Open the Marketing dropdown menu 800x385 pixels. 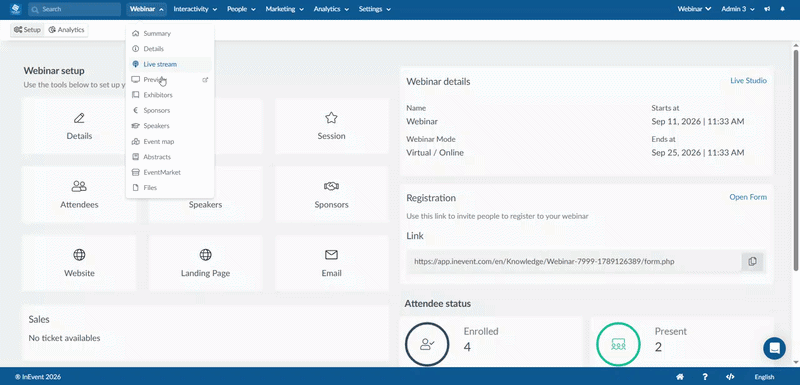coord(285,9)
